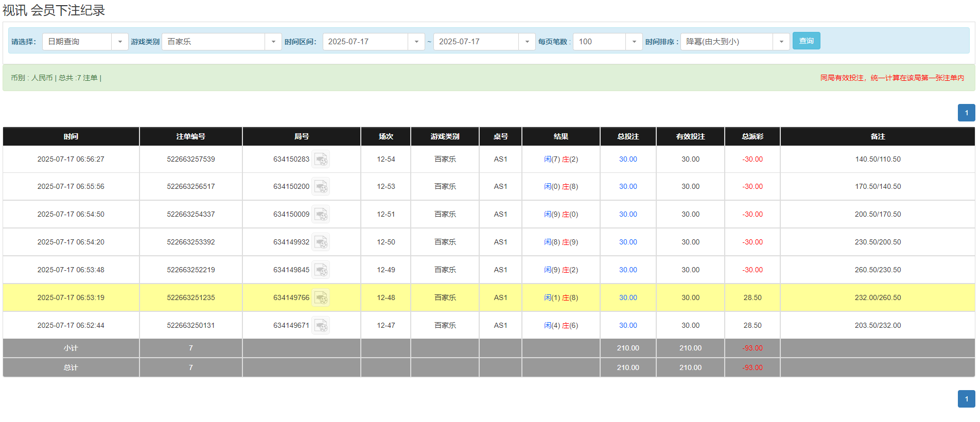Viewport: 980px width, 422px height.
Task: Click the 查询 search button
Action: tap(806, 41)
